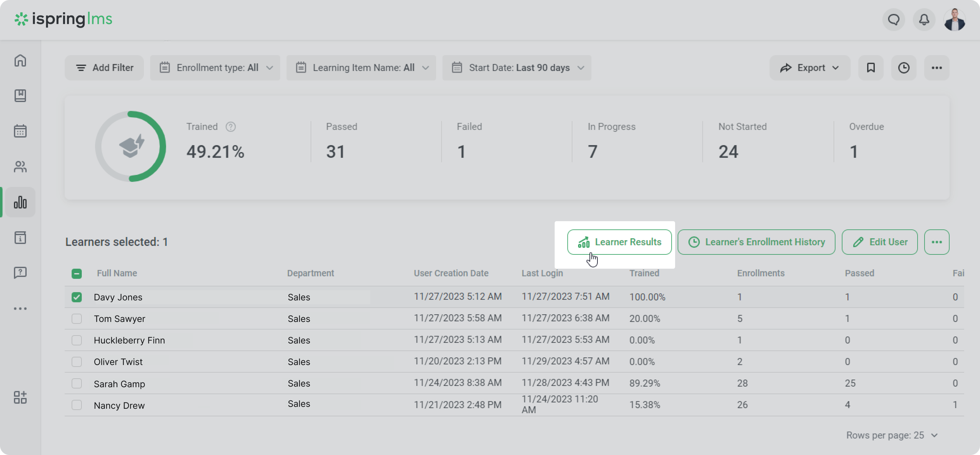Click the notification bell icon

(x=924, y=19)
